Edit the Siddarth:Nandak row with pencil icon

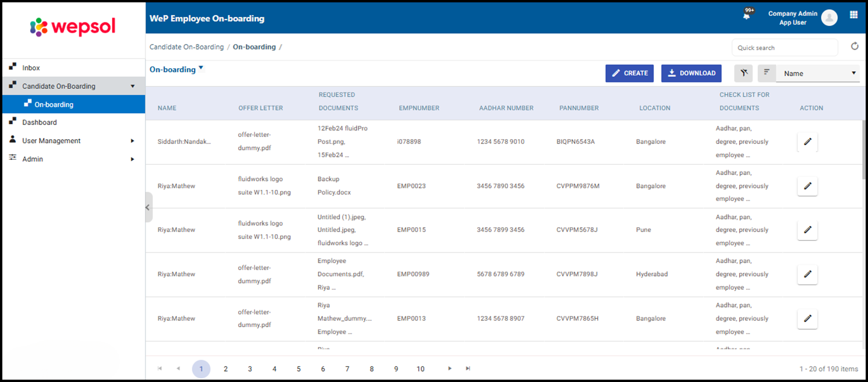tap(807, 141)
